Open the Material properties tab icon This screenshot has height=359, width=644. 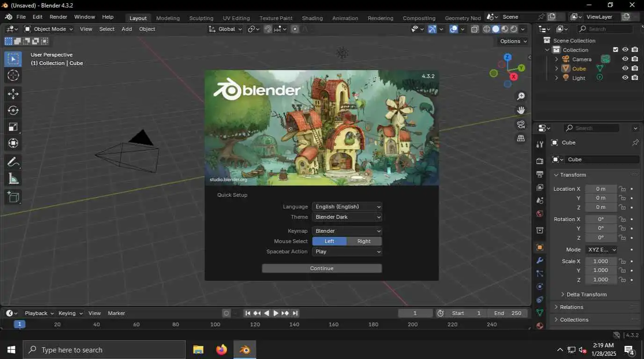[540, 325]
